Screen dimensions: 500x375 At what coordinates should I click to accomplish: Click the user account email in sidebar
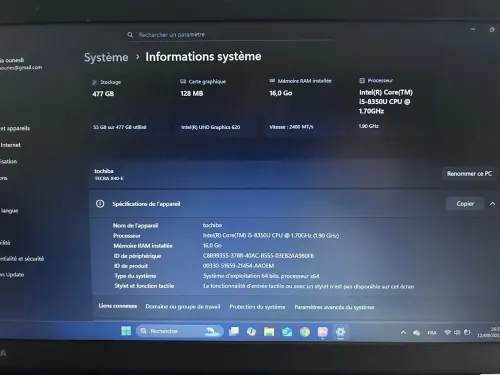click(x=21, y=68)
